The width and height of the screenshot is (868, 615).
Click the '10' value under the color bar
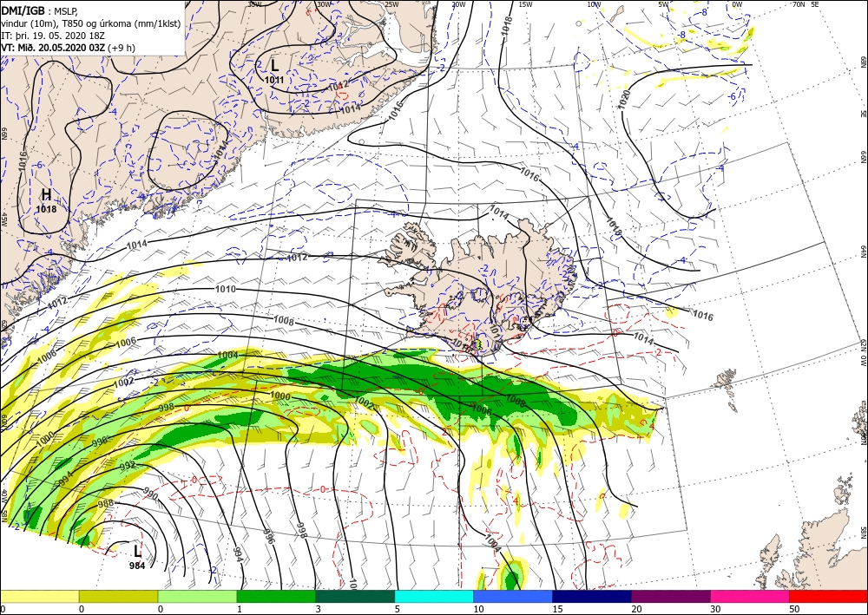point(478,609)
